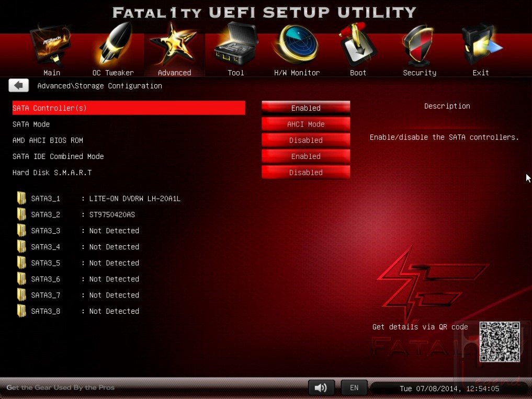Switch to the Main tab label
The image size is (532, 399).
[52, 73]
